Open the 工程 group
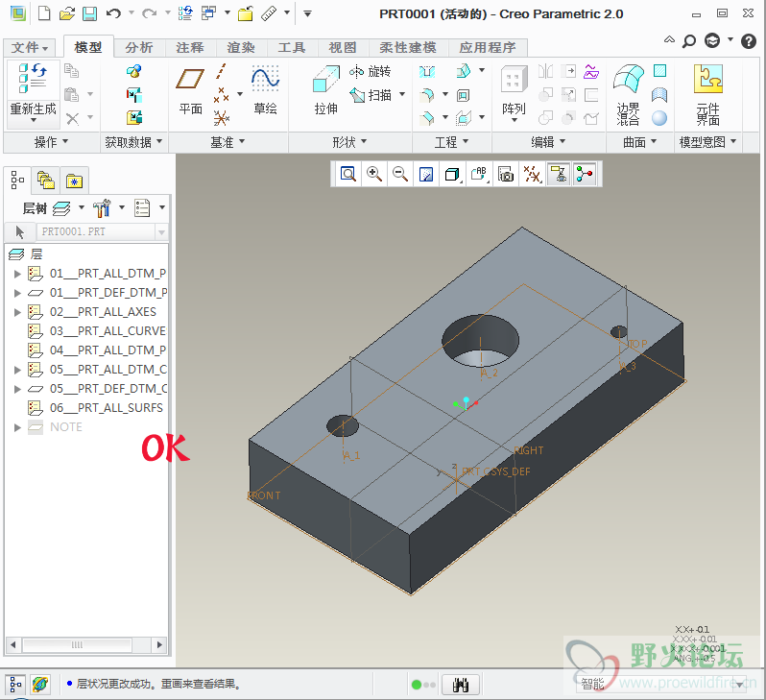 (x=451, y=142)
